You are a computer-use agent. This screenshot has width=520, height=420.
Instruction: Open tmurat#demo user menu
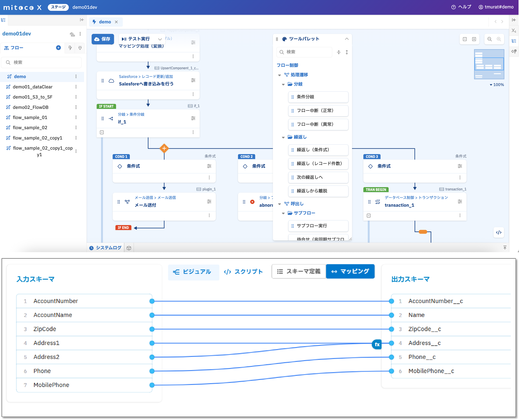496,7
